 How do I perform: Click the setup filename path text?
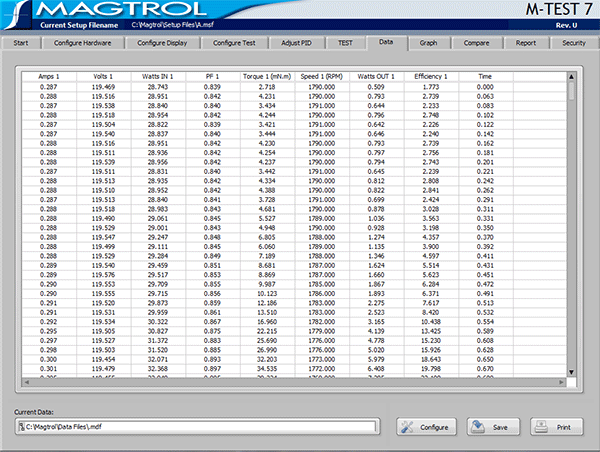(x=173, y=25)
